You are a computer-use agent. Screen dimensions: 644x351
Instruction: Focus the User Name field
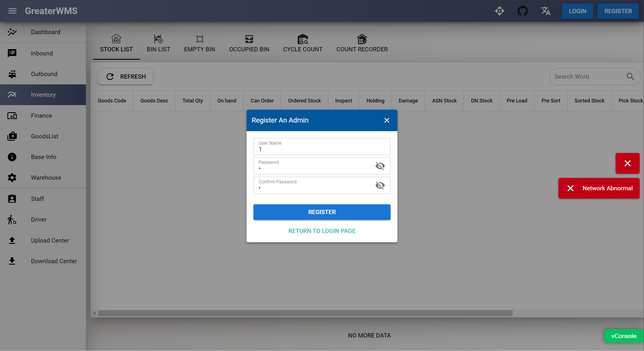click(322, 147)
